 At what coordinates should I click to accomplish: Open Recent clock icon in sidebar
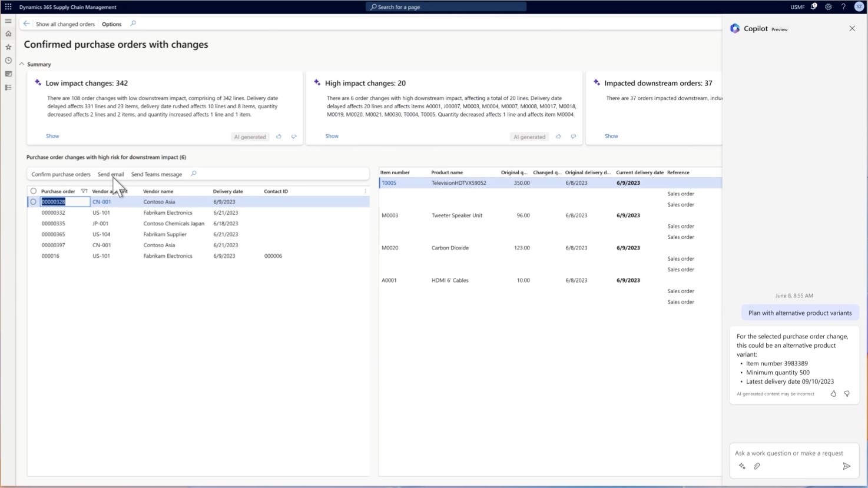click(8, 61)
